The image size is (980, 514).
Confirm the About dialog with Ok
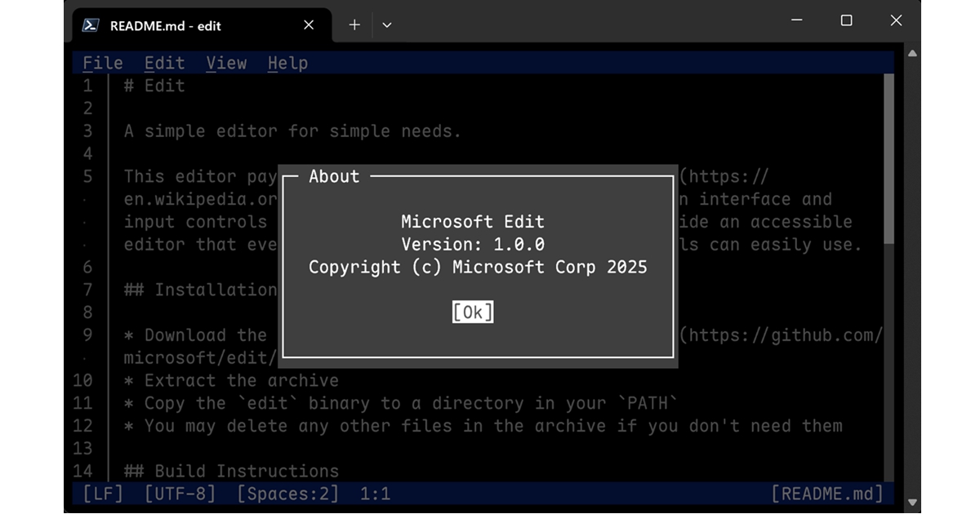click(473, 312)
